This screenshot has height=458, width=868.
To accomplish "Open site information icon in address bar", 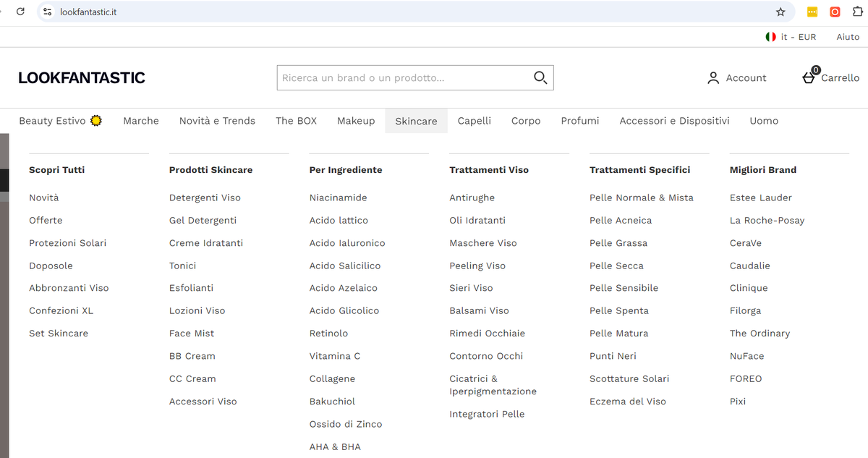I will point(48,12).
